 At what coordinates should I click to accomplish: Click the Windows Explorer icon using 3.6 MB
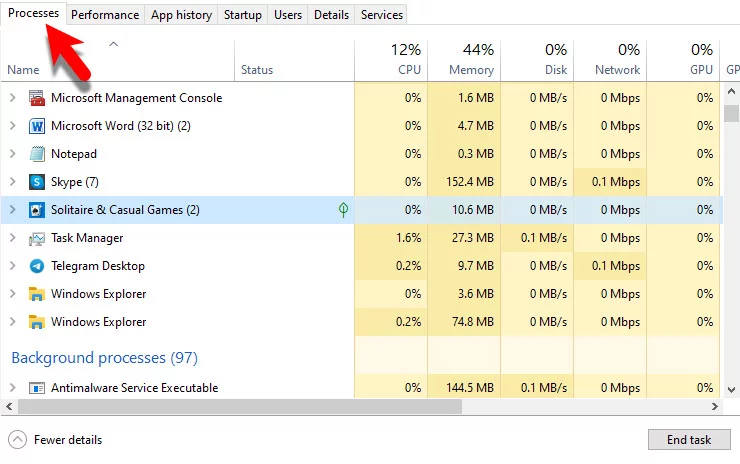coord(37,294)
